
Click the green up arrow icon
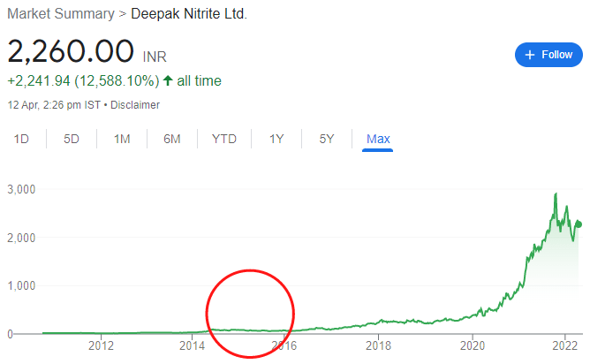tap(168, 80)
